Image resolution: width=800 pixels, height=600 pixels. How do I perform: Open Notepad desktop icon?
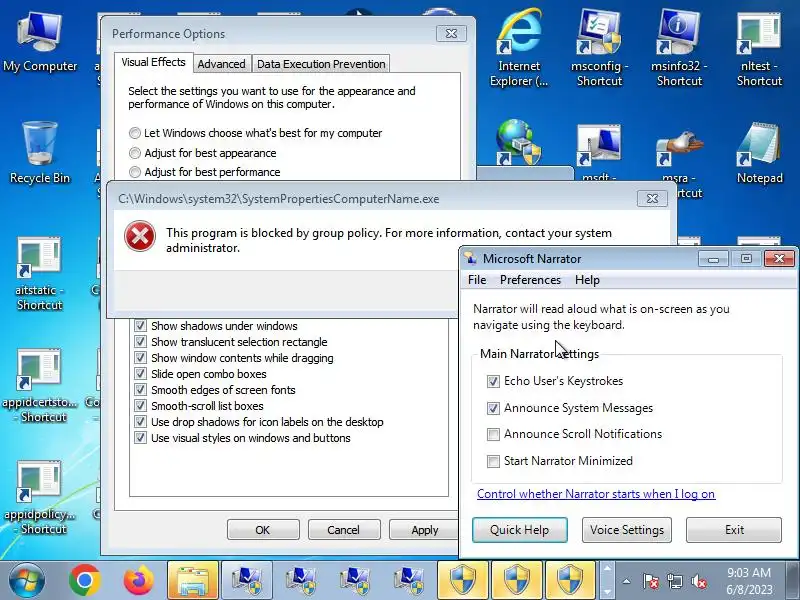click(x=759, y=153)
